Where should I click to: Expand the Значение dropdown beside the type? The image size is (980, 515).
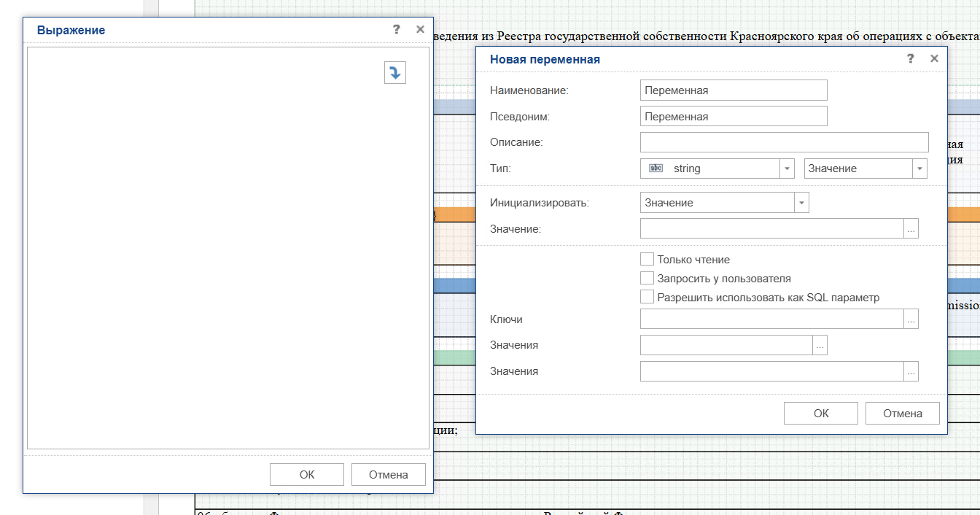919,169
